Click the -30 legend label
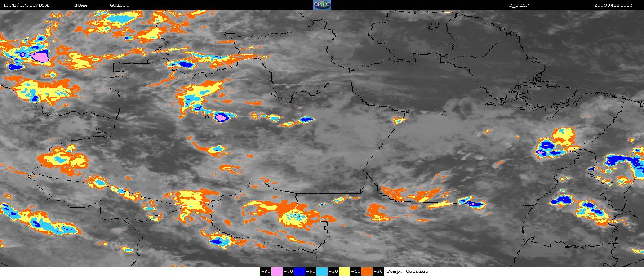Viewport: 644px width, 276px height. (x=378, y=272)
